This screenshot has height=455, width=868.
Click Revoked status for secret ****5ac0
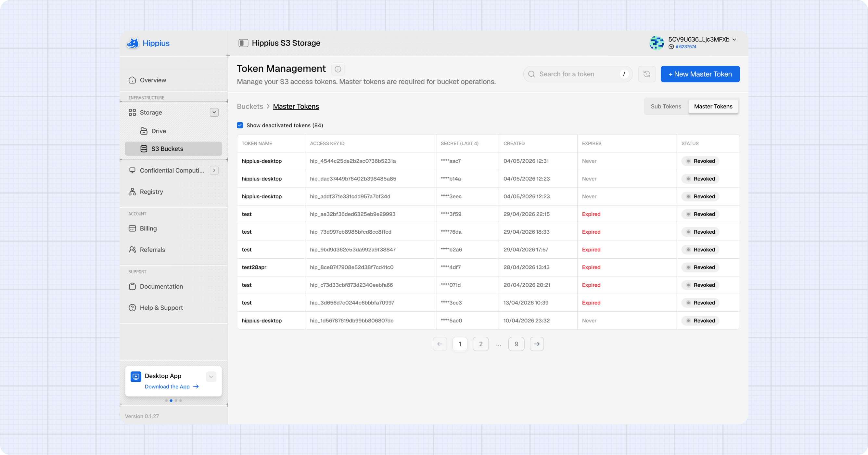tap(700, 321)
